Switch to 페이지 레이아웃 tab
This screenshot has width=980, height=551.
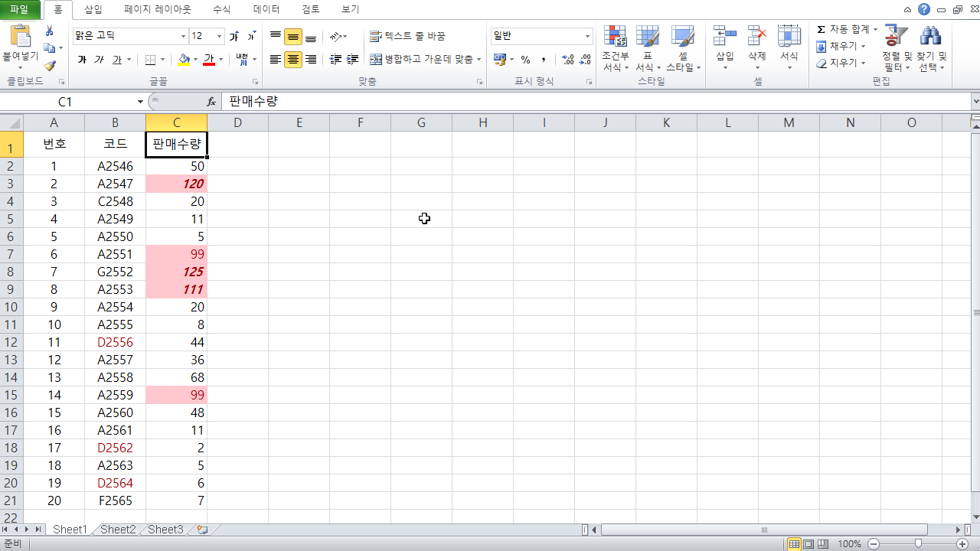click(x=158, y=9)
